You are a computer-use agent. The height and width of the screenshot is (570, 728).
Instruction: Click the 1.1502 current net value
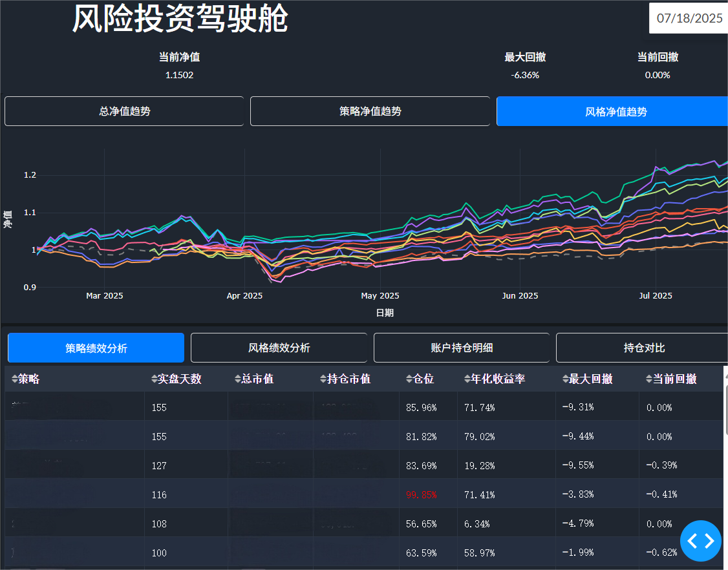[179, 75]
